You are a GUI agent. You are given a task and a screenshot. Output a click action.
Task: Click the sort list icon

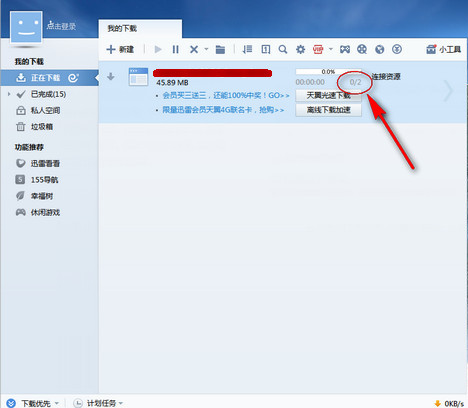(x=247, y=50)
